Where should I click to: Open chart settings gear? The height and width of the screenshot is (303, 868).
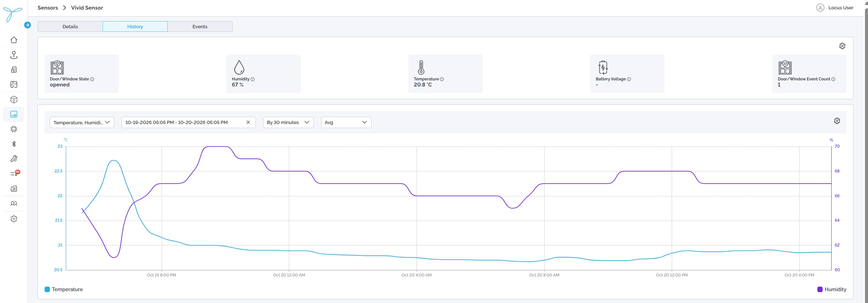point(837,121)
